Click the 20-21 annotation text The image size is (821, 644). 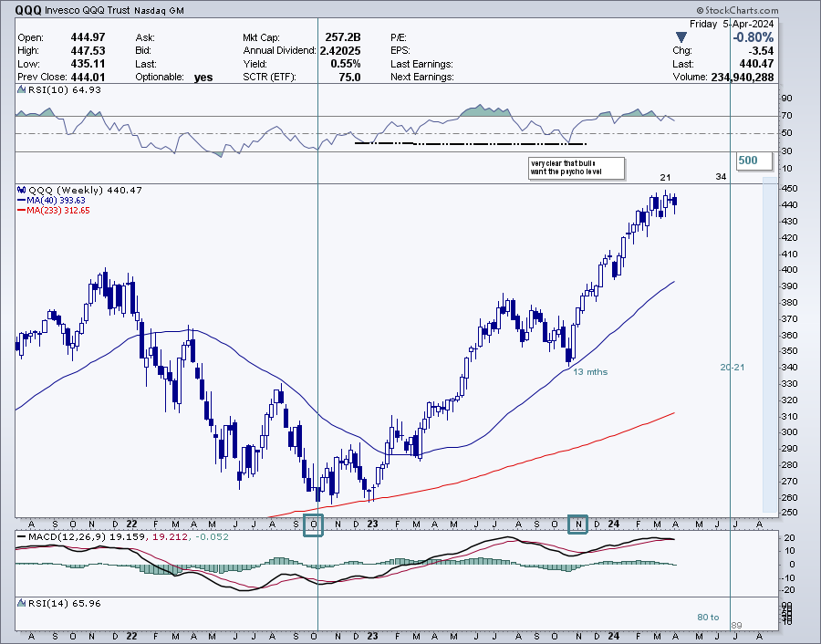coord(732,368)
